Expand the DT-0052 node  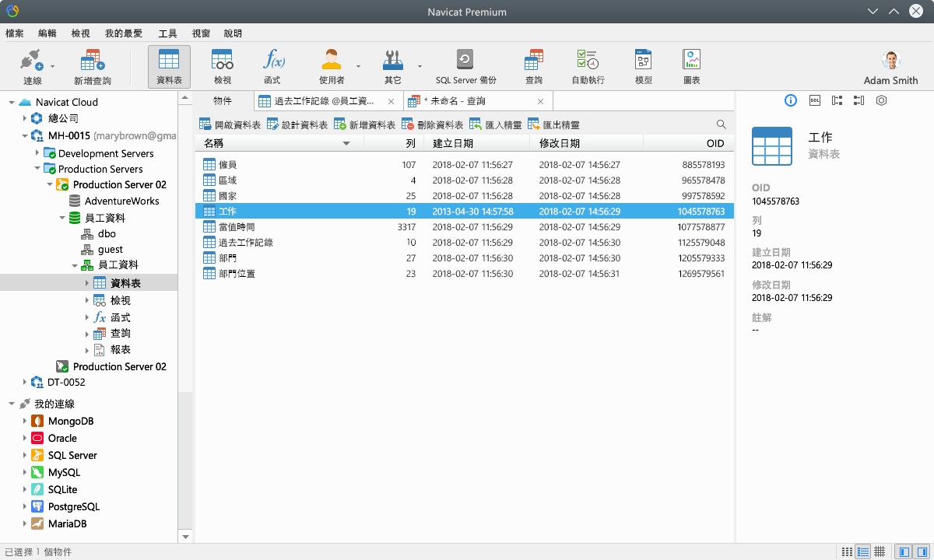[x=24, y=382]
